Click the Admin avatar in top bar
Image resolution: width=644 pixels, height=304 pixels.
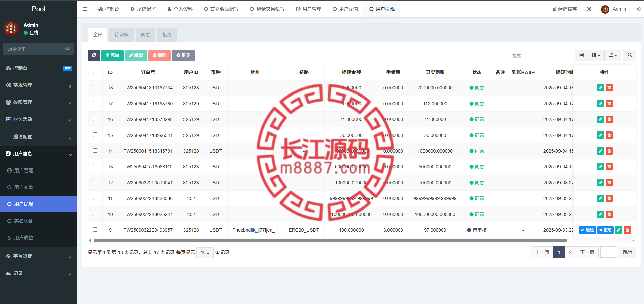(x=605, y=9)
